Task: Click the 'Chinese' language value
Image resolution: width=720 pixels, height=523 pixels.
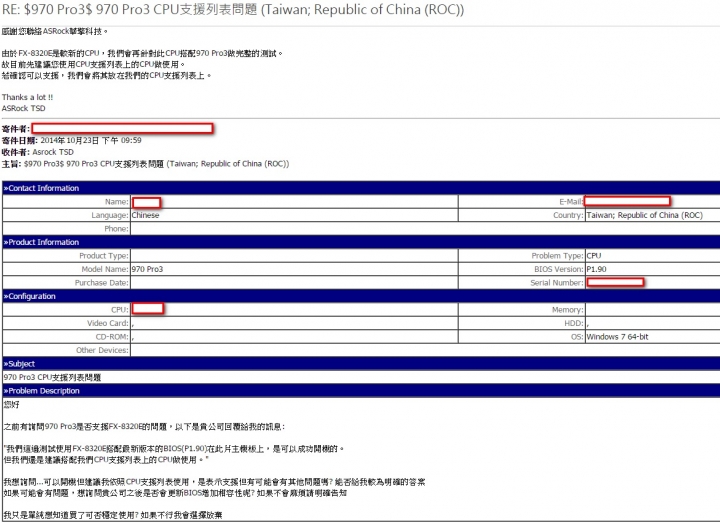Action: pos(146,215)
